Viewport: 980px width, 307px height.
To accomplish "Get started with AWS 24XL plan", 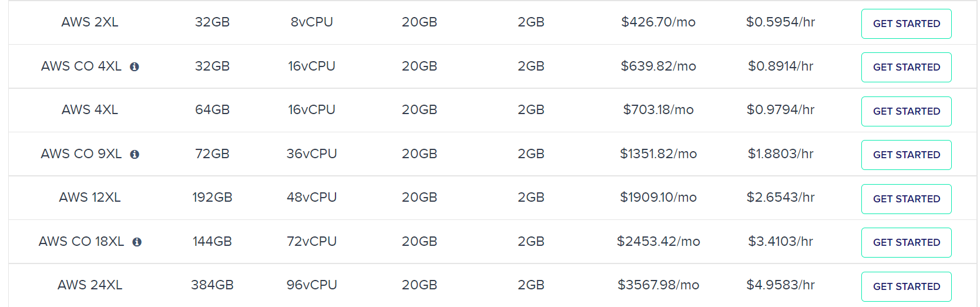I will point(906,286).
